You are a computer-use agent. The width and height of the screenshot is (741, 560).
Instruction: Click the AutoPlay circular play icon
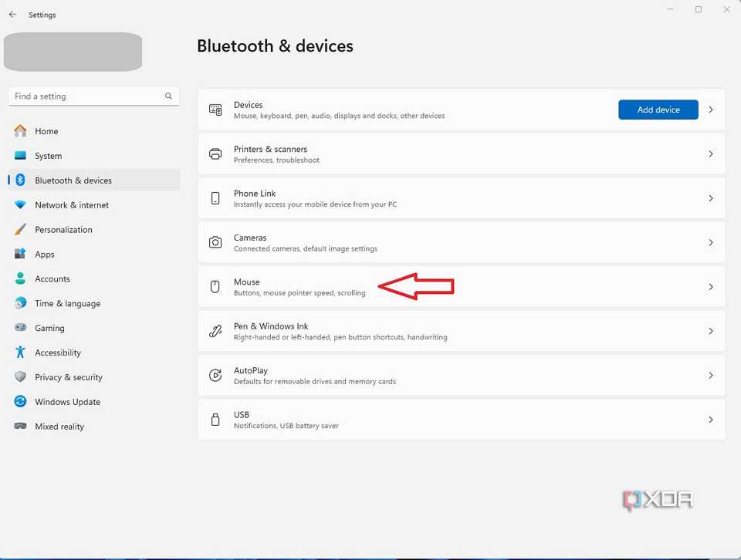point(215,376)
